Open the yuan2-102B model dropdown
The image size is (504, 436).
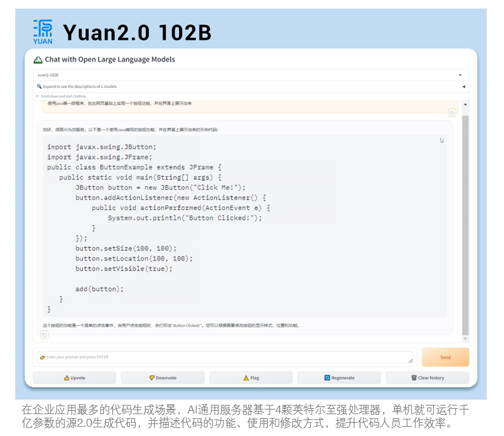coord(251,75)
